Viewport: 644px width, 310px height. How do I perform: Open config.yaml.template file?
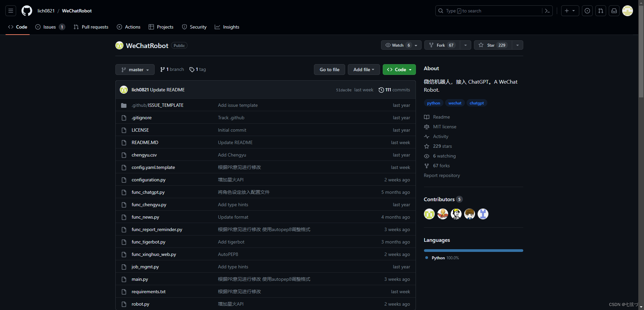click(x=153, y=167)
